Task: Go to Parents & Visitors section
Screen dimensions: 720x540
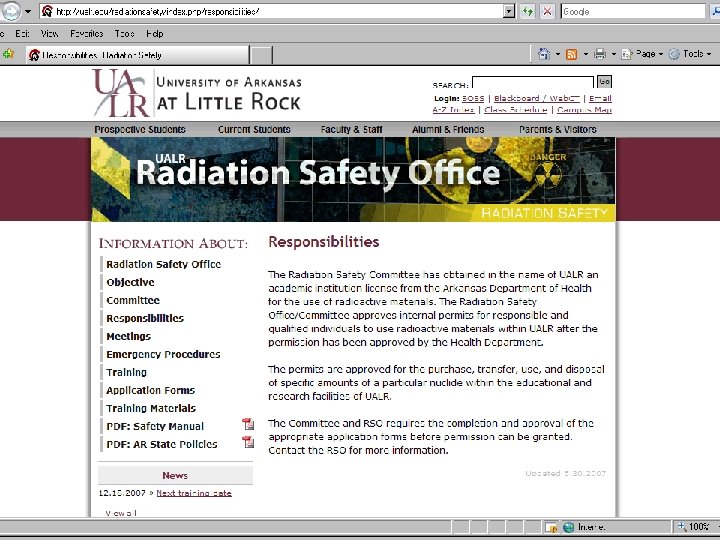Action: pos(558,129)
